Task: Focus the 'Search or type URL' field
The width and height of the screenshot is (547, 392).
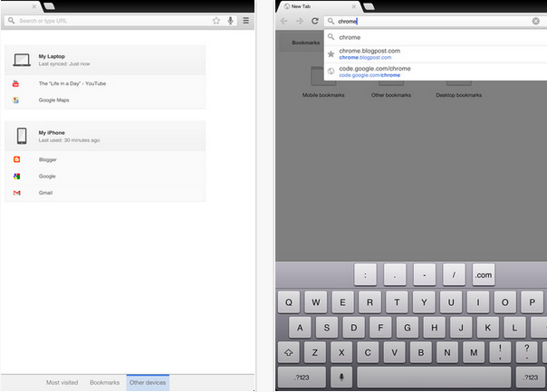Action: click(x=108, y=21)
